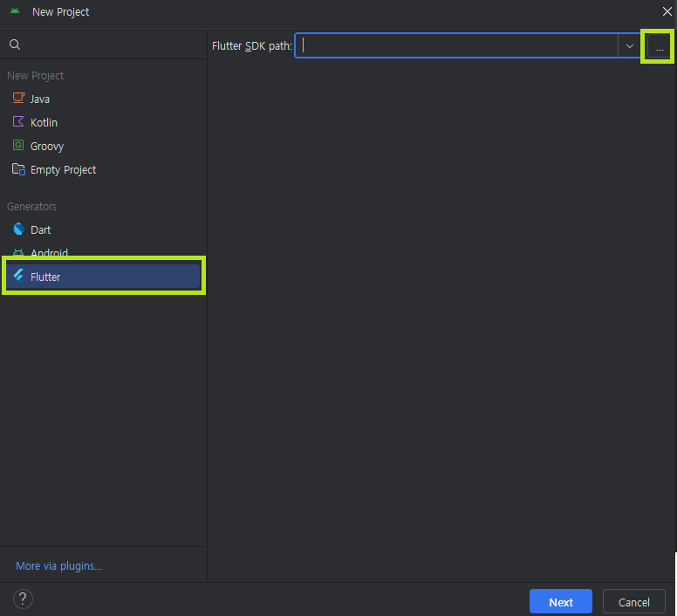Click the search magnifier icon
The height and width of the screenshot is (616, 677).
click(15, 44)
